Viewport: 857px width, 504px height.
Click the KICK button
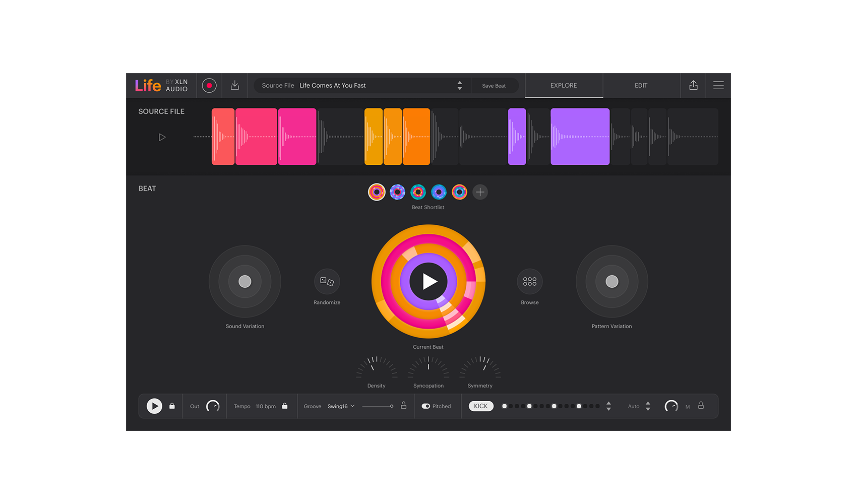480,406
